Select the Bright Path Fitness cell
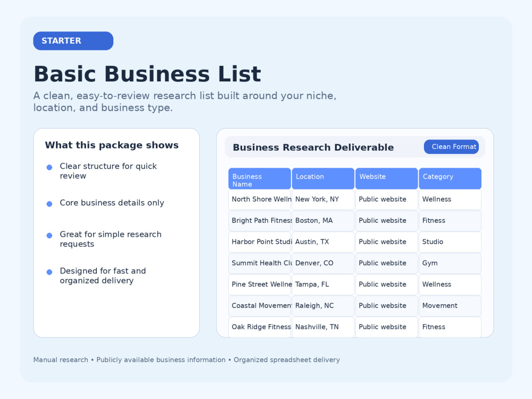Image resolution: width=532 pixels, height=399 pixels. 260,221
